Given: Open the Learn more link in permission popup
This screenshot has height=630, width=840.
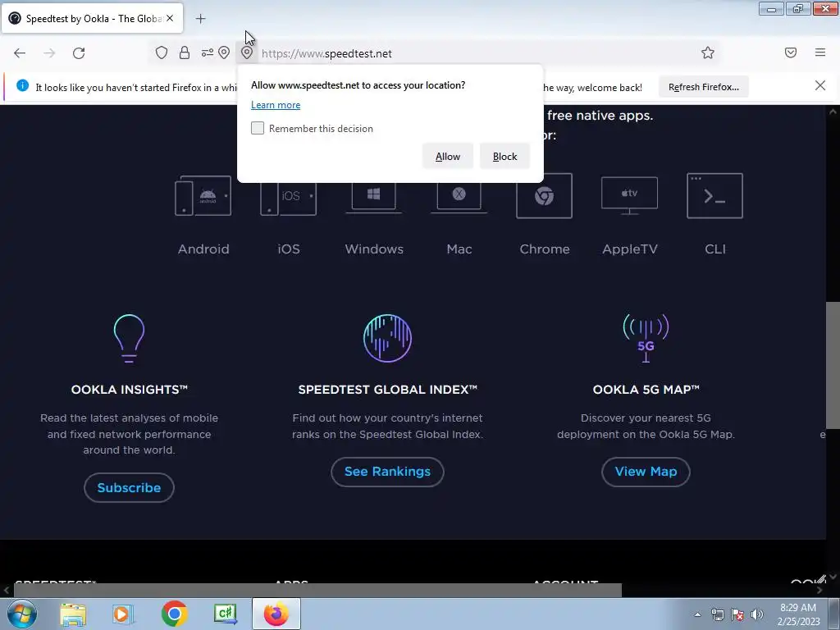Looking at the screenshot, I should coord(276,105).
